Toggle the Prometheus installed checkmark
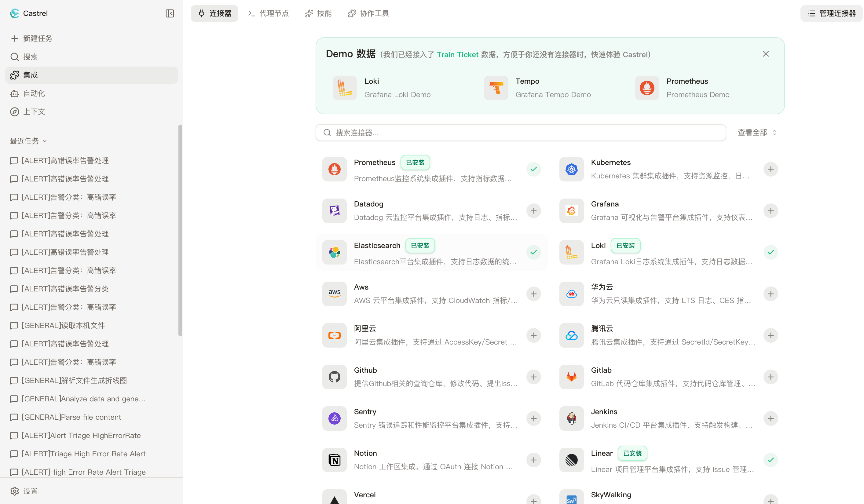 (x=533, y=169)
